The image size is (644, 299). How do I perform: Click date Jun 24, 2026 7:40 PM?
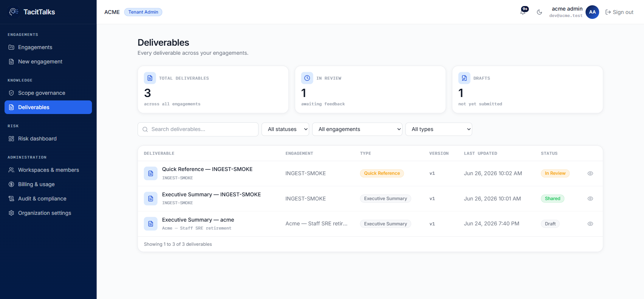(492, 223)
